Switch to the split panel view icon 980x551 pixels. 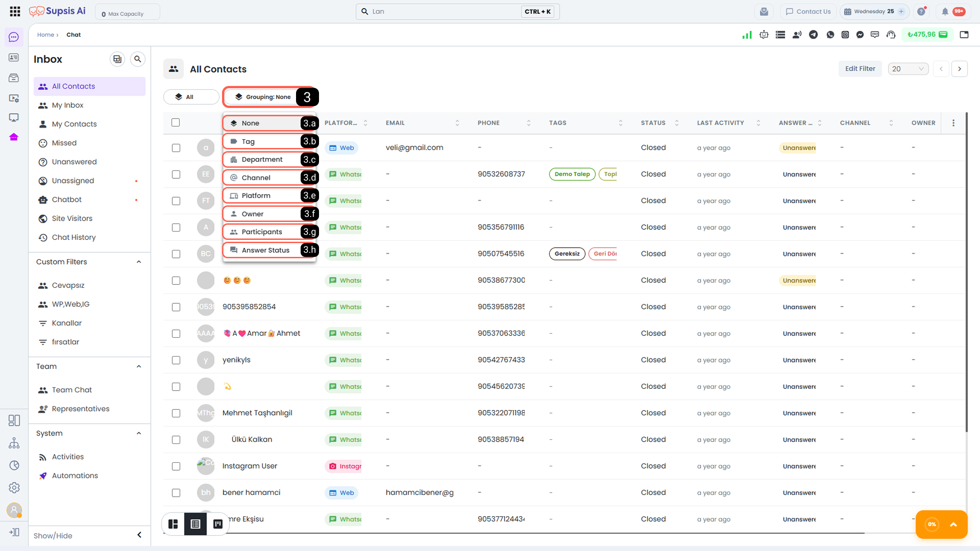pyautogui.click(x=173, y=524)
